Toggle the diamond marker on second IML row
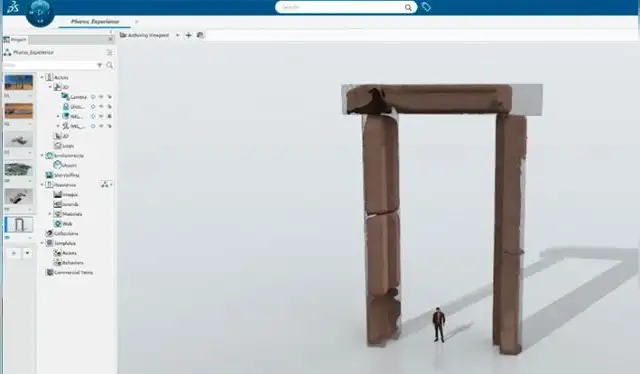This screenshot has height=374, width=640. tap(93, 126)
